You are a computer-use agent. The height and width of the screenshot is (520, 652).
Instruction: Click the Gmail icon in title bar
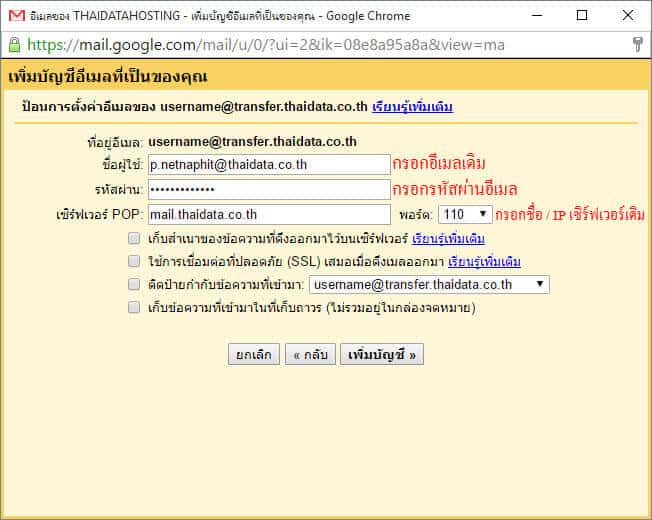[x=17, y=16]
